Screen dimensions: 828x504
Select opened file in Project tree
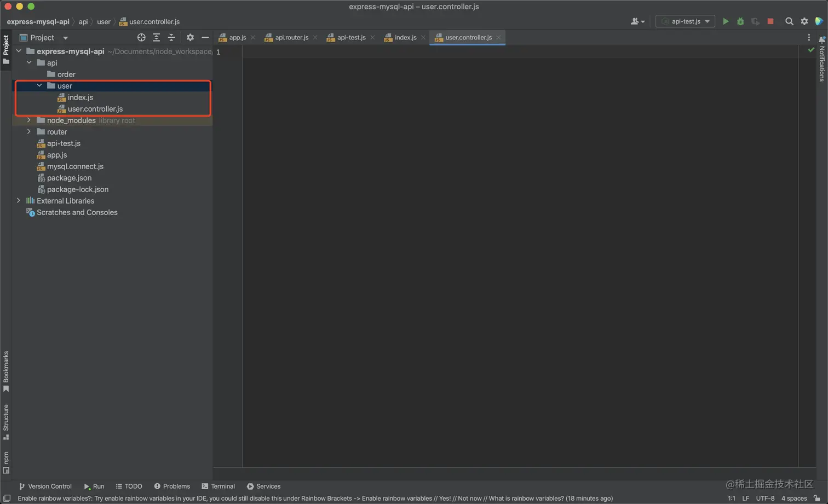(x=141, y=37)
